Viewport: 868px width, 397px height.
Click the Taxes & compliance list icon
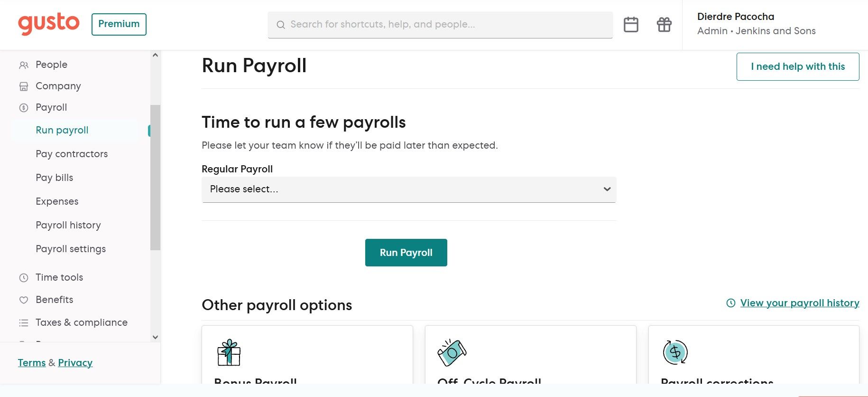[24, 323]
